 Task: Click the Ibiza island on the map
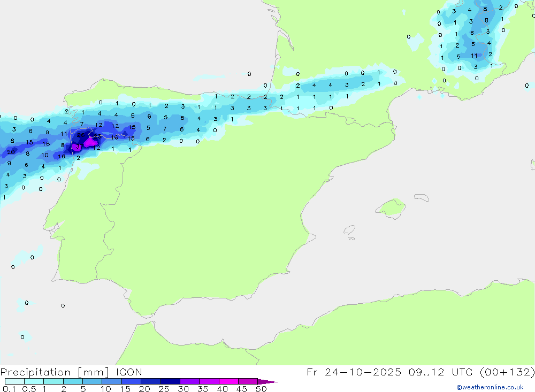[x=349, y=230]
